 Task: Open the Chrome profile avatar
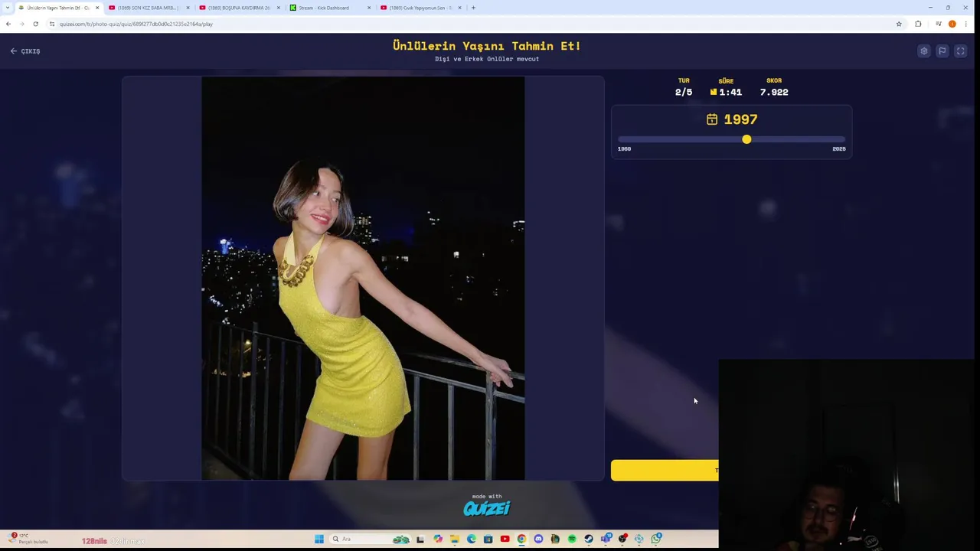coord(952,24)
